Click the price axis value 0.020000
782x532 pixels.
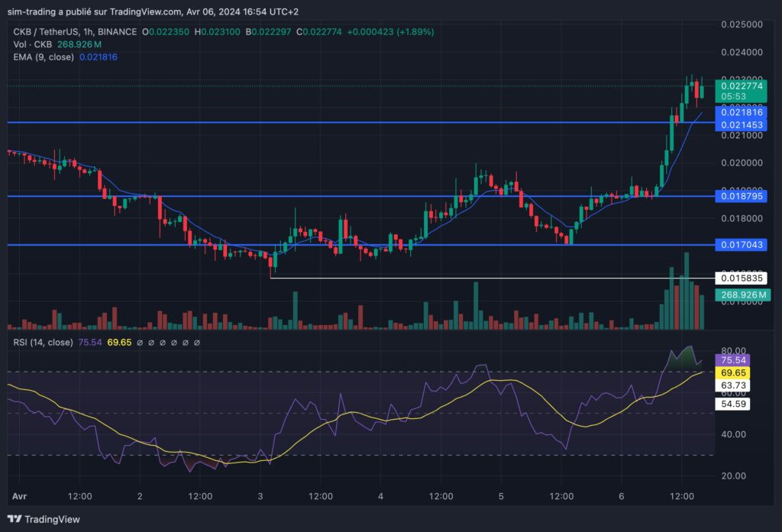click(x=742, y=163)
